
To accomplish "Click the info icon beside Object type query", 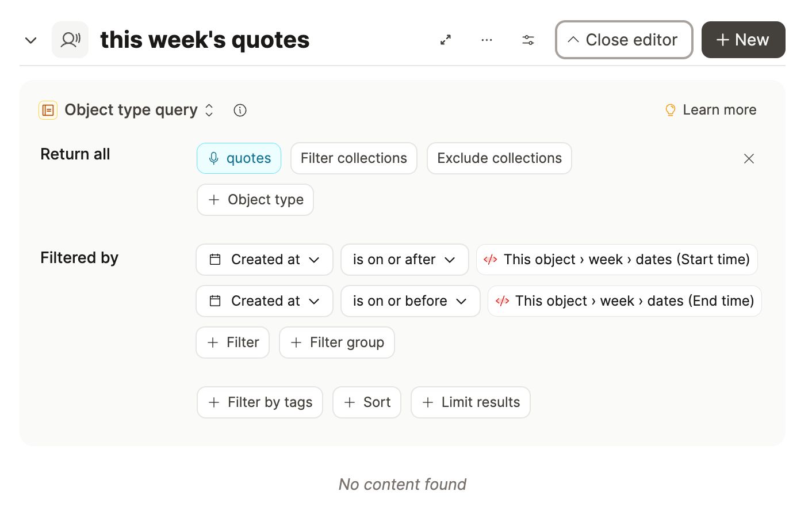I will coord(240,110).
